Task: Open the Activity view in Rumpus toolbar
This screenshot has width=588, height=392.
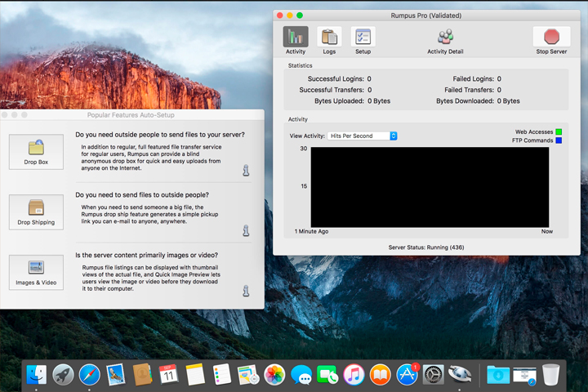Action: coord(296,41)
